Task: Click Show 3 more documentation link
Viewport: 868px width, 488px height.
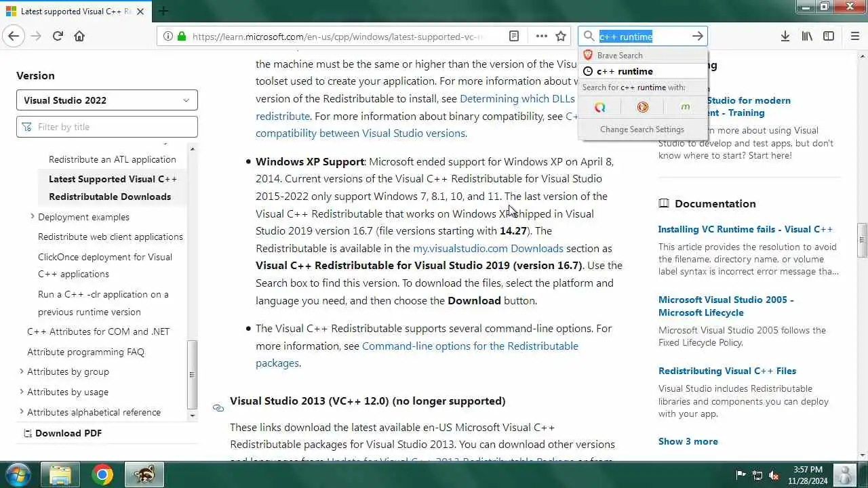Action: click(688, 441)
